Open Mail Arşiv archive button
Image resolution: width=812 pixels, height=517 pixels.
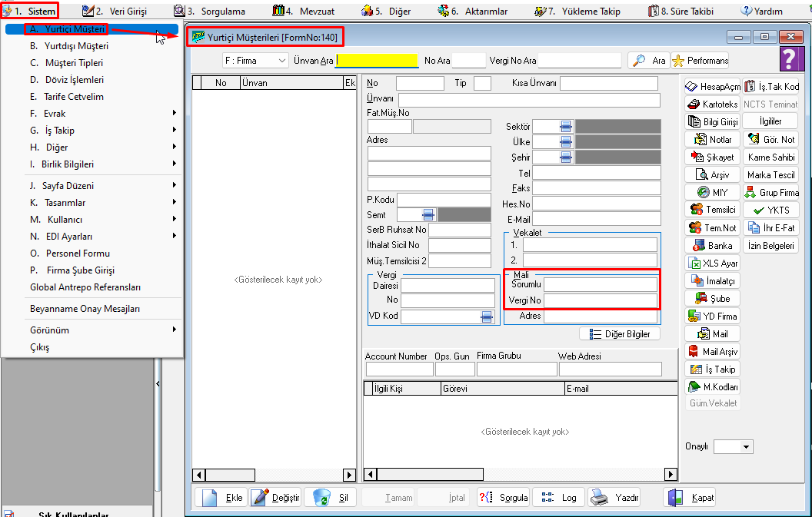[713, 351]
